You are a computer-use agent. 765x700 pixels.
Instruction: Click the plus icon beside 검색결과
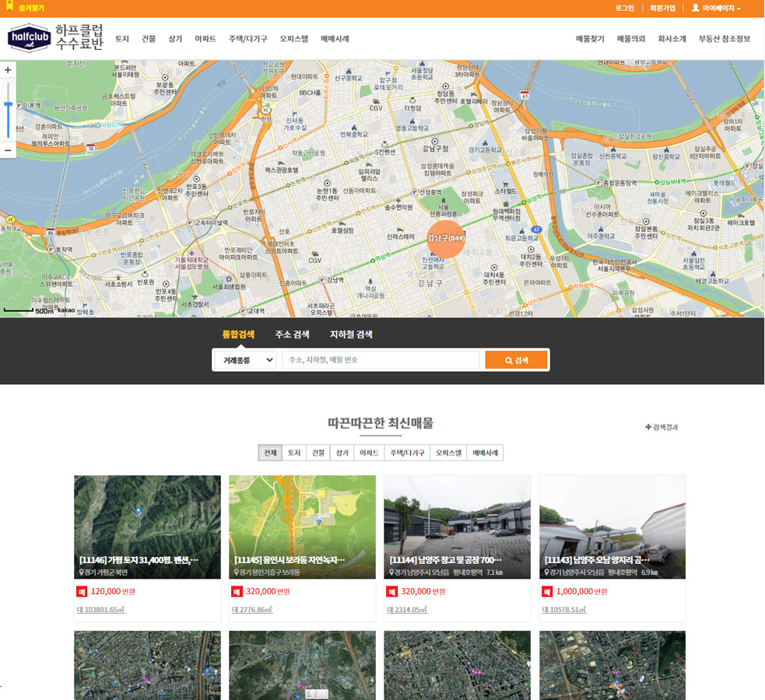coord(648,427)
